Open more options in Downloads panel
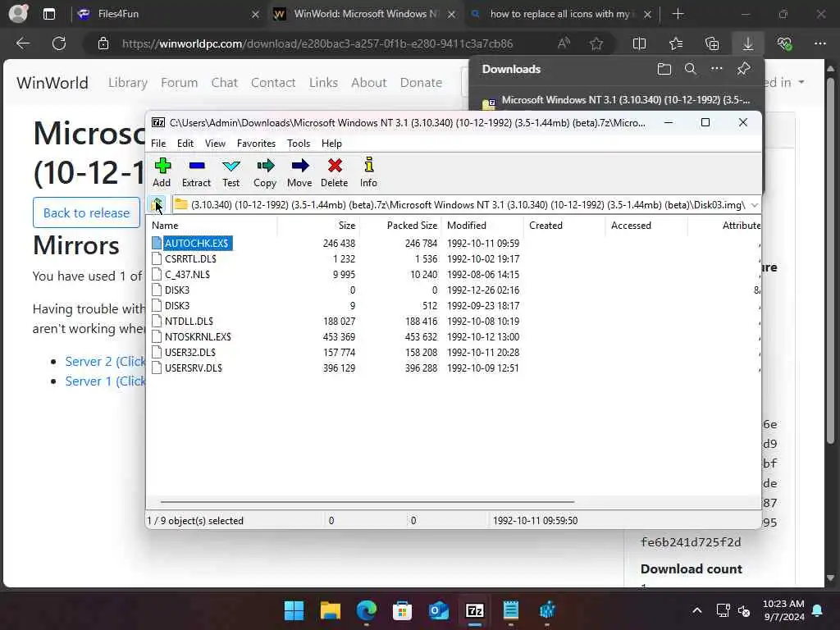Screen dimensions: 840x630 (717, 69)
